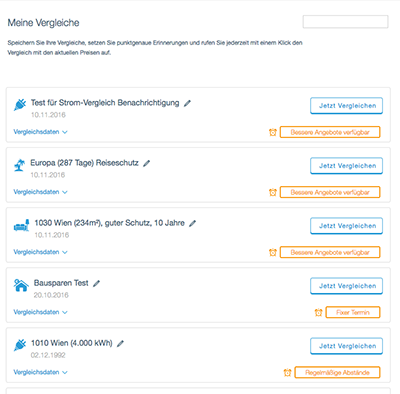Click alarm clock icon beside Fixer Termin
Screen dimensions: 400x394
(318, 312)
